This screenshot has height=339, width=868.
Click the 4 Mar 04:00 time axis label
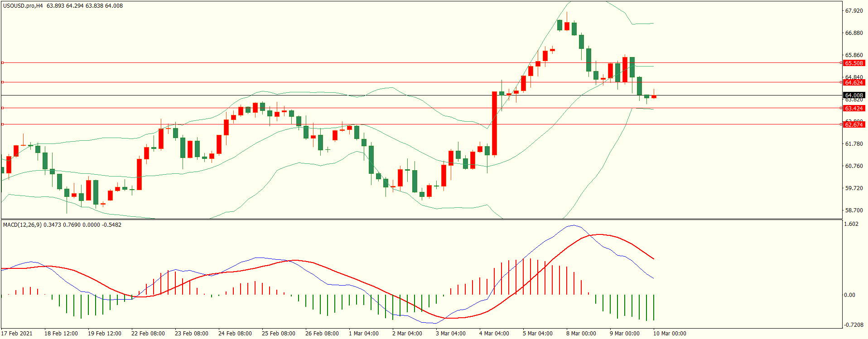(494, 334)
